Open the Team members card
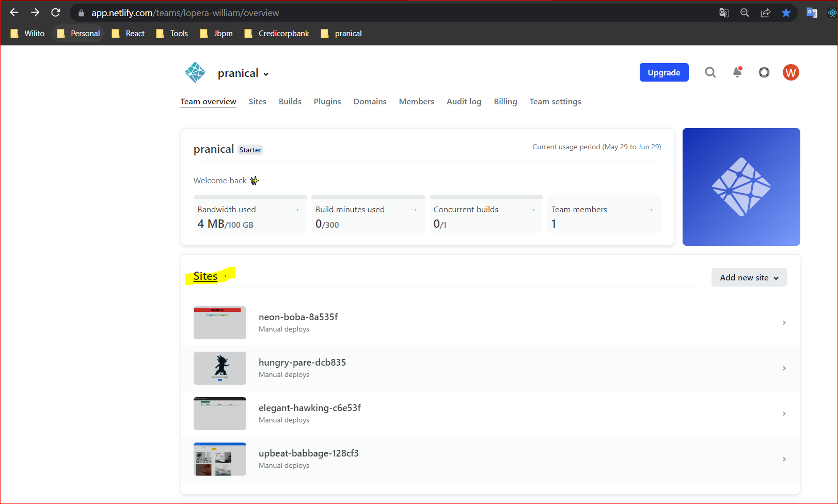 [604, 214]
